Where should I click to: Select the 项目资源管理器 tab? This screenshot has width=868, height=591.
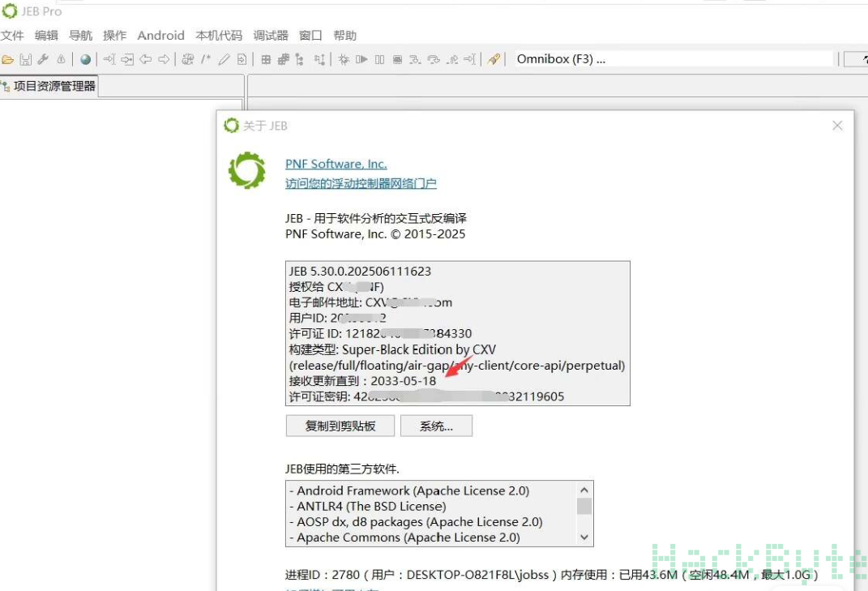(49, 87)
